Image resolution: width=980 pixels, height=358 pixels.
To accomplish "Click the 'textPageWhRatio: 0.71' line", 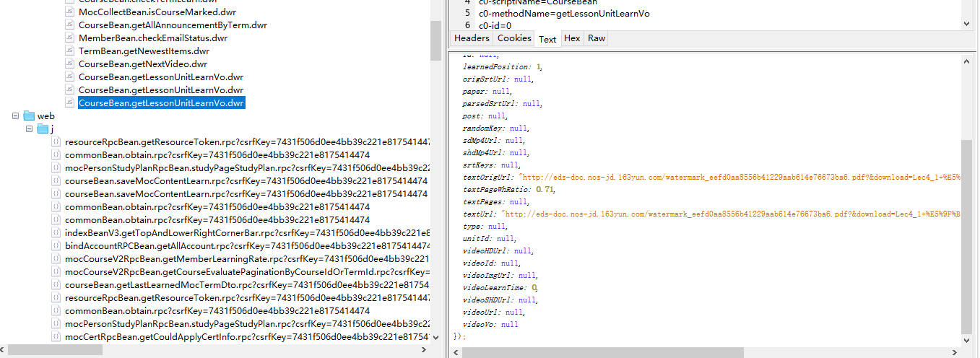I will tap(509, 189).
